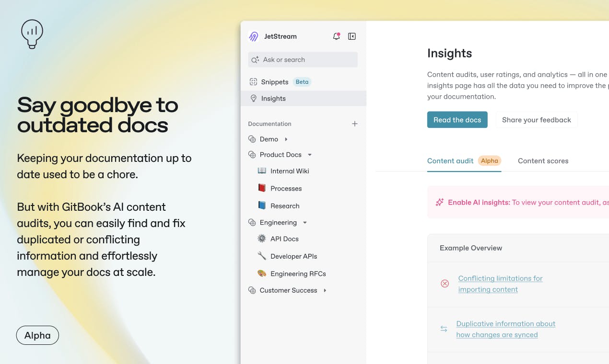Click the JetStream logo icon

click(254, 36)
